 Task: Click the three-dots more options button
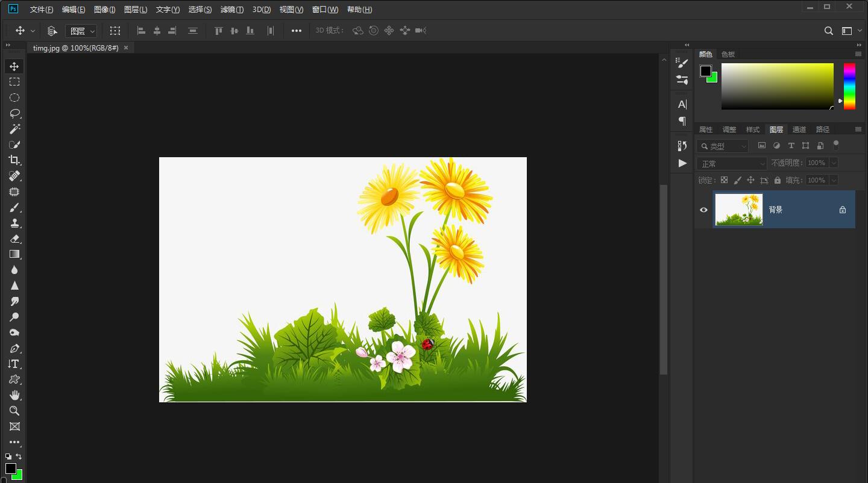coord(297,31)
